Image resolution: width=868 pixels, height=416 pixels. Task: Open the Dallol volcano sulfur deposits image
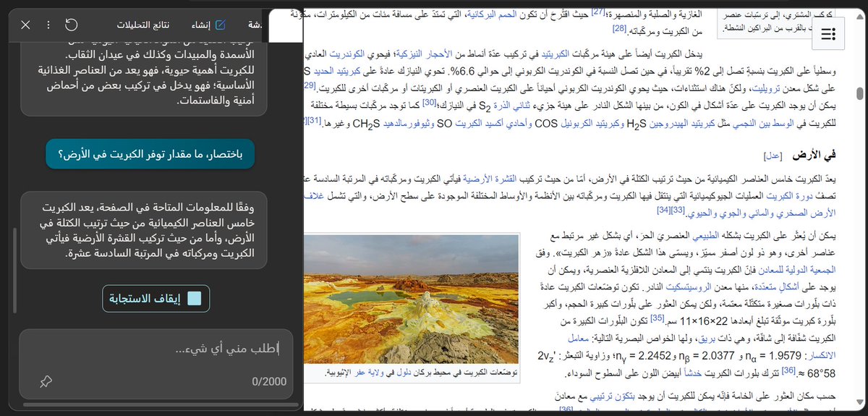point(411,299)
